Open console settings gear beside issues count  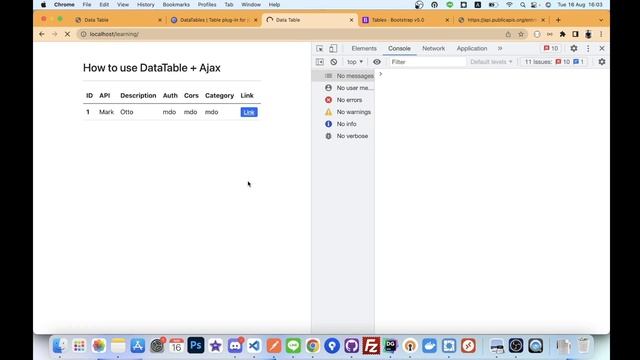tap(602, 62)
